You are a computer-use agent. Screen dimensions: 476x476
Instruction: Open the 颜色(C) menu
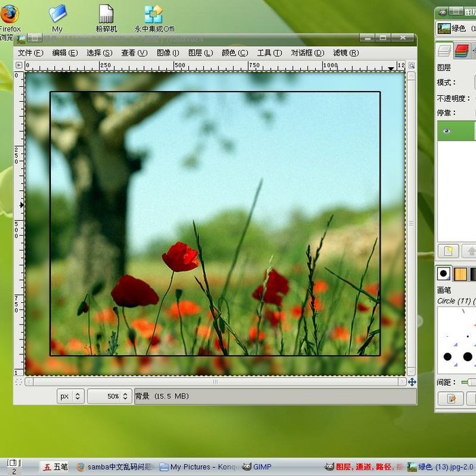point(235,53)
